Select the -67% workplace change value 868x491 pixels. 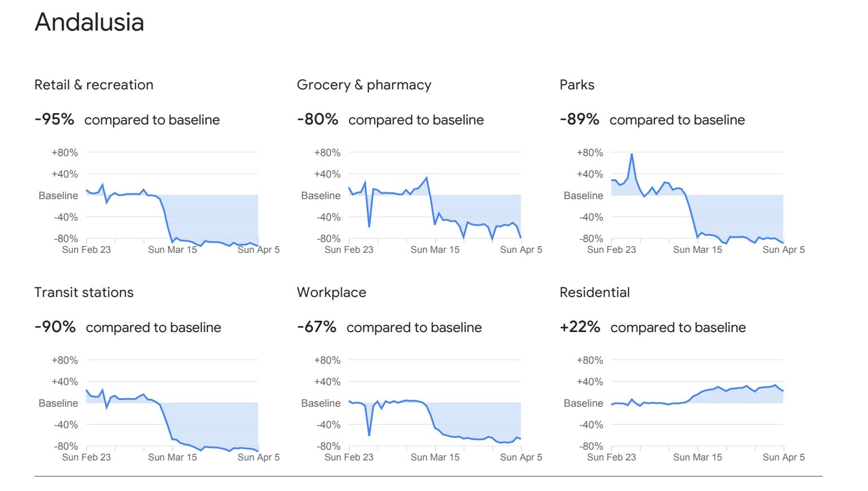click(x=316, y=327)
